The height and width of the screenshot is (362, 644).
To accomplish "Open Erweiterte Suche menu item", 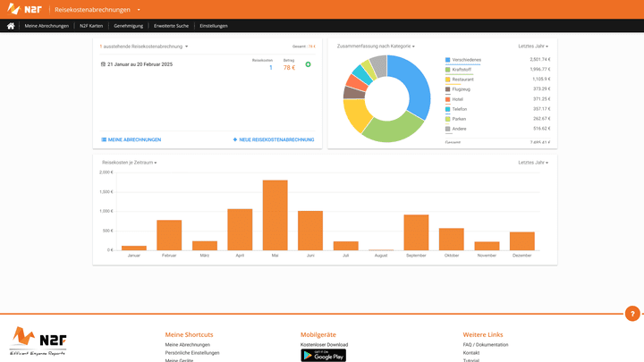I will point(171,26).
